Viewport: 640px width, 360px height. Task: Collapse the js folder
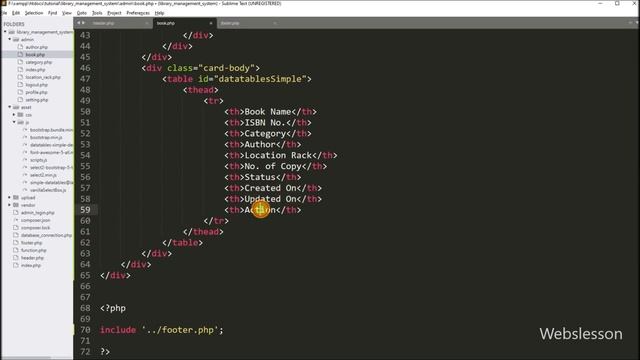pos(14,122)
